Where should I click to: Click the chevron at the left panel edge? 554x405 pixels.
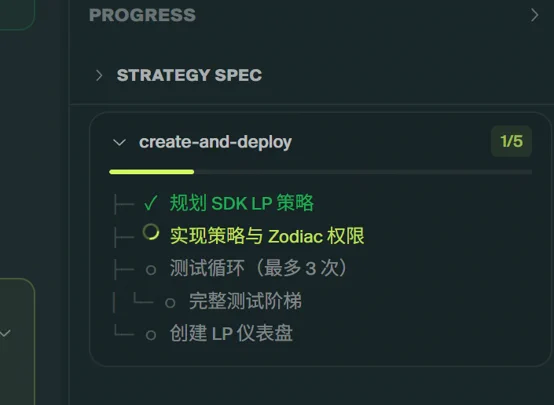(5, 333)
